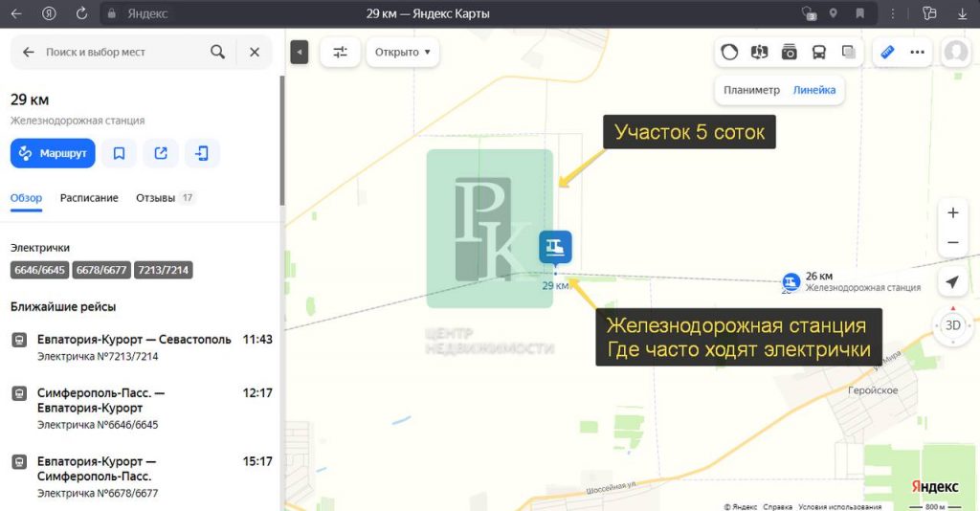Screen dimensions: 980x511
Task: Click the magnifier search icon
Action: coord(217,52)
